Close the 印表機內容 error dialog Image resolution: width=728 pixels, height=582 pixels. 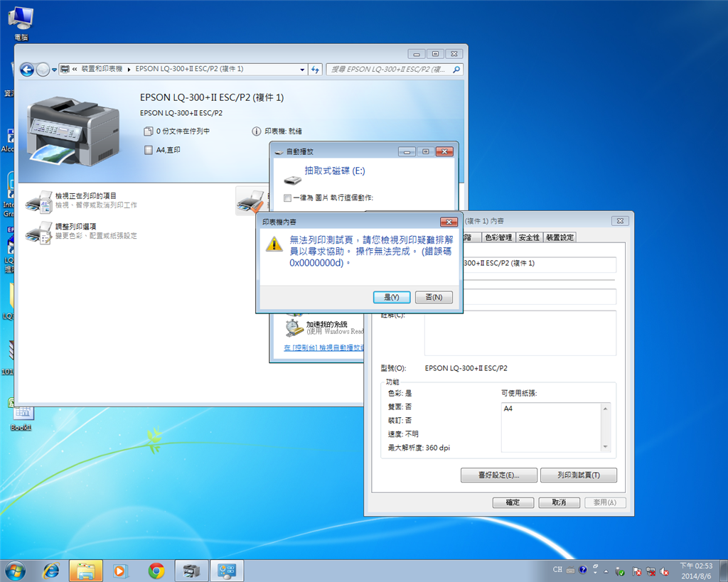449,222
